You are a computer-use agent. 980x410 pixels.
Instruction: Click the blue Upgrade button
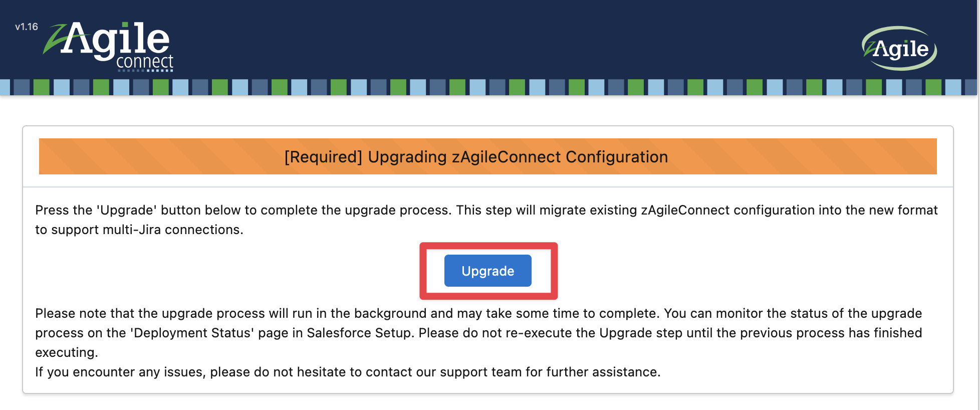tap(487, 271)
